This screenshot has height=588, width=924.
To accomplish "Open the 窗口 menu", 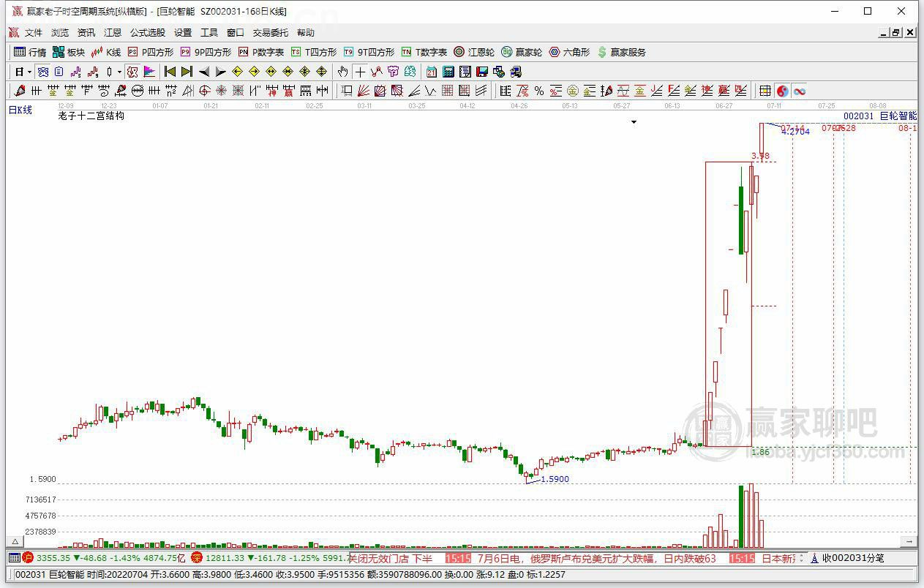I will [236, 33].
